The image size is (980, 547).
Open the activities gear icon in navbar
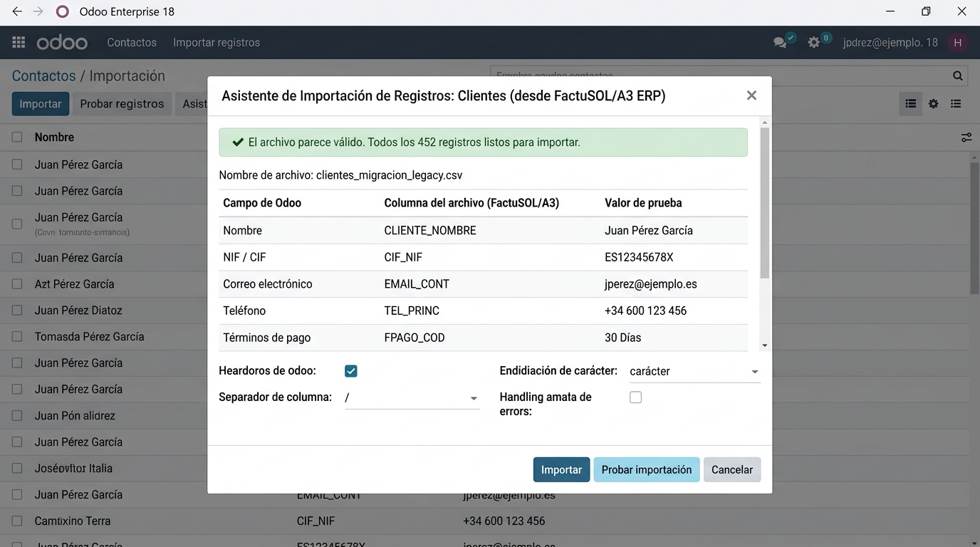click(x=814, y=43)
